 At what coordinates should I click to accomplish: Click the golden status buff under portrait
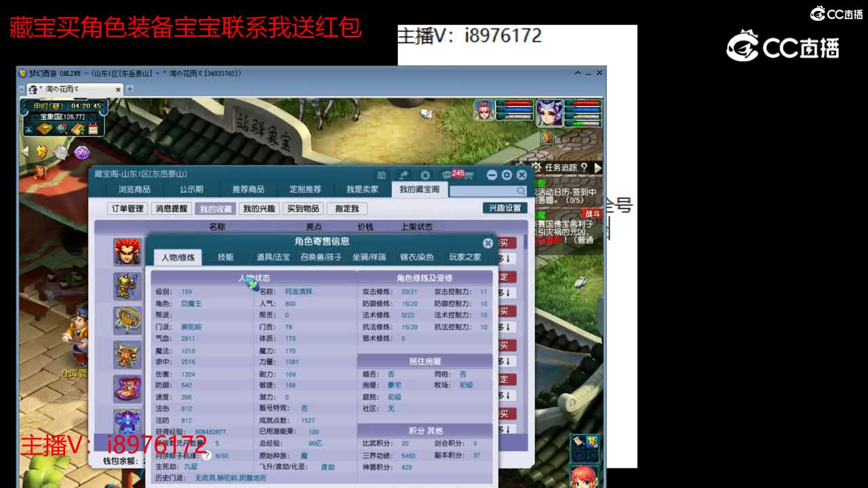click(547, 138)
